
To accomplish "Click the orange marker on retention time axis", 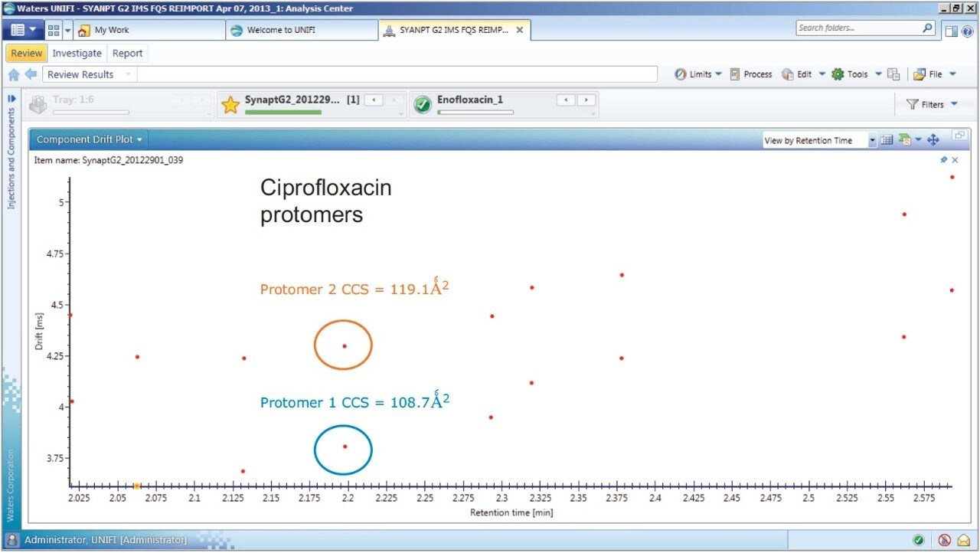I will coord(136,486).
